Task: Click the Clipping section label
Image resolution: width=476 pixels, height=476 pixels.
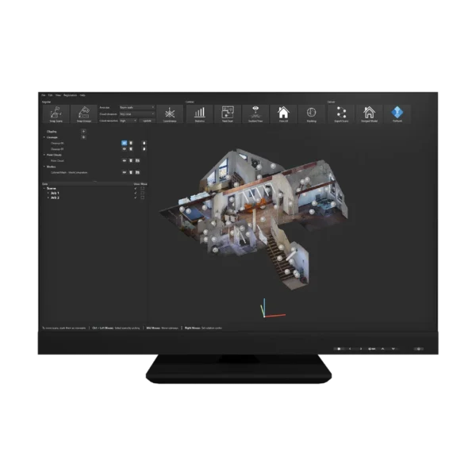Action: coord(52,132)
